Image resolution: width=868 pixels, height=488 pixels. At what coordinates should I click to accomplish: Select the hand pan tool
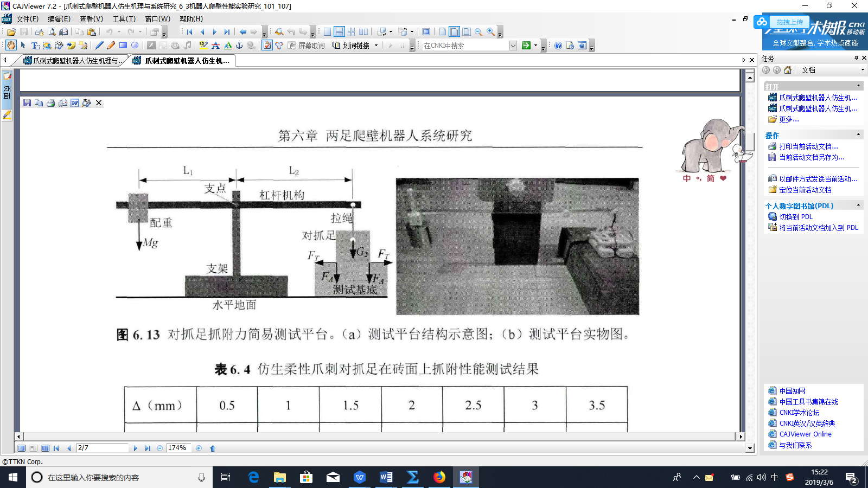11,46
